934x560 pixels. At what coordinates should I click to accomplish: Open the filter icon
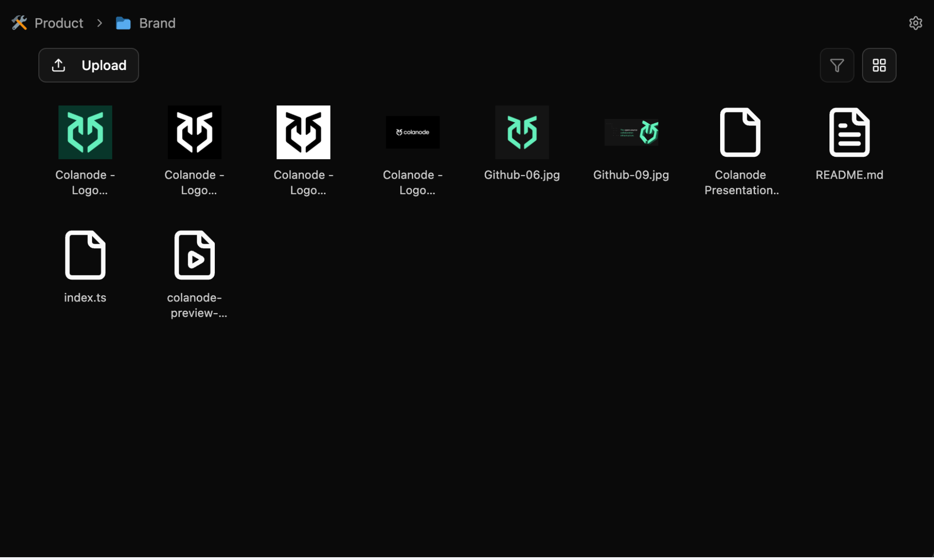click(x=836, y=65)
